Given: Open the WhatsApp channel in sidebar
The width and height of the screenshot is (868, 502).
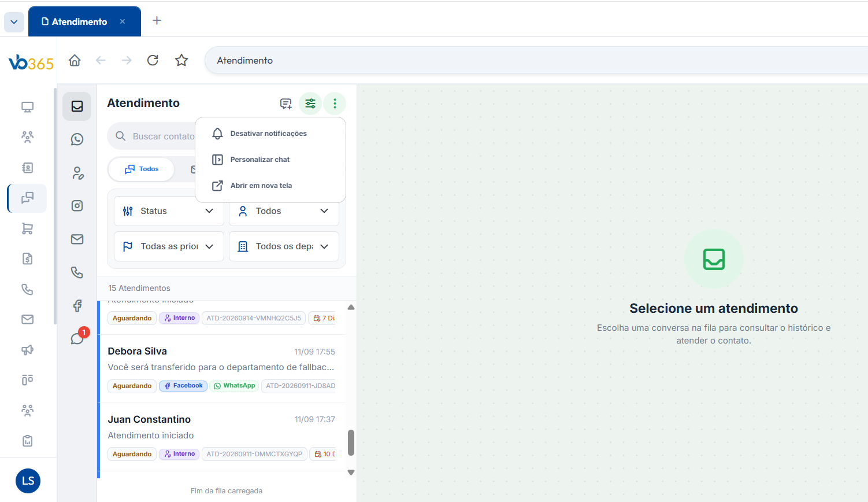Looking at the screenshot, I should (x=77, y=139).
